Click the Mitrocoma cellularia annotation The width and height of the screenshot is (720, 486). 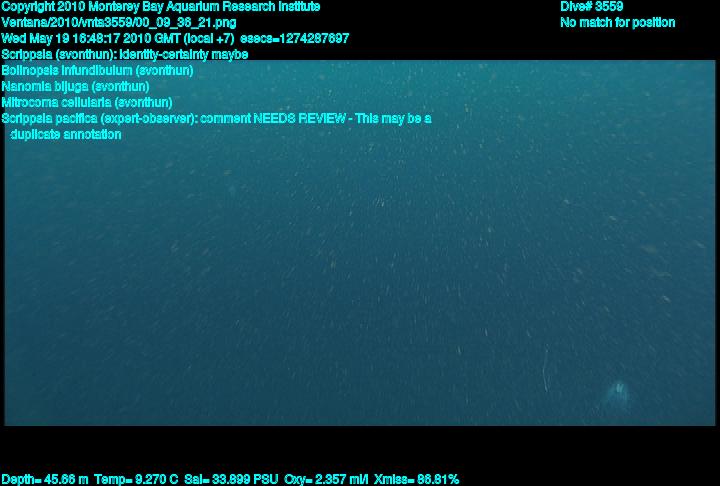(87, 102)
